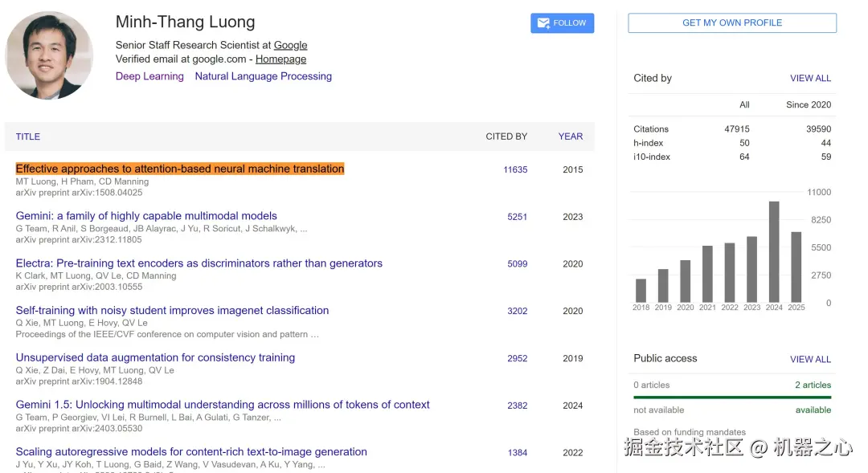Click the Cited By column header

pyautogui.click(x=506, y=137)
